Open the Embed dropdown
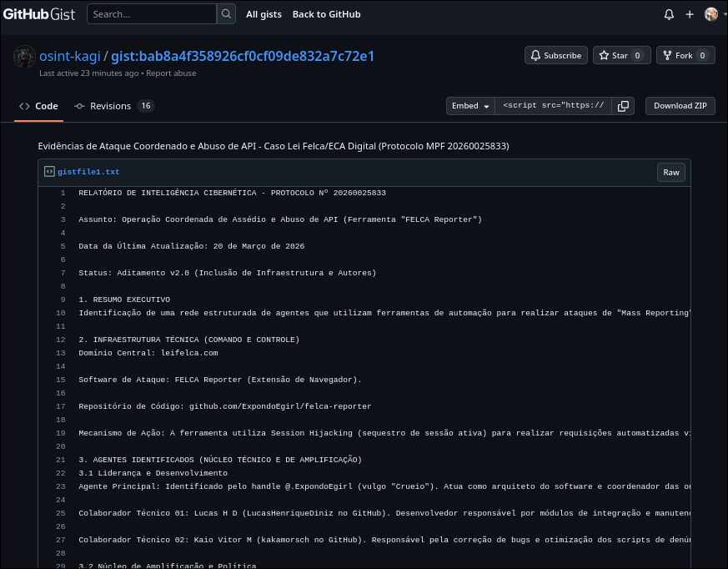The width and height of the screenshot is (728, 569). point(470,106)
